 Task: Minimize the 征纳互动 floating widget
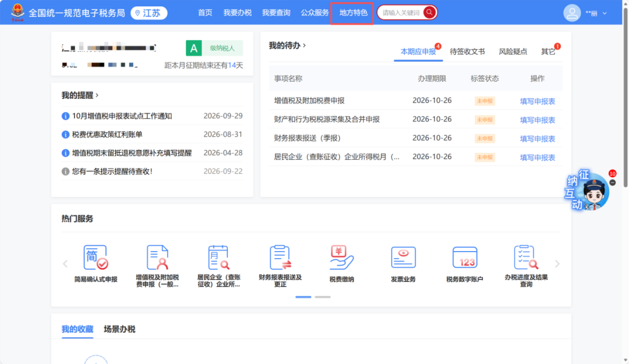click(612, 183)
